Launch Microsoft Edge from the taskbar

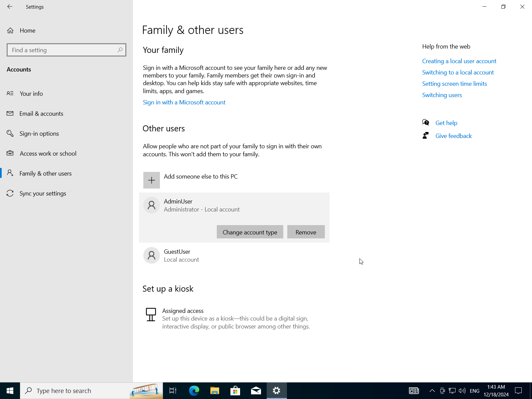pos(194,391)
